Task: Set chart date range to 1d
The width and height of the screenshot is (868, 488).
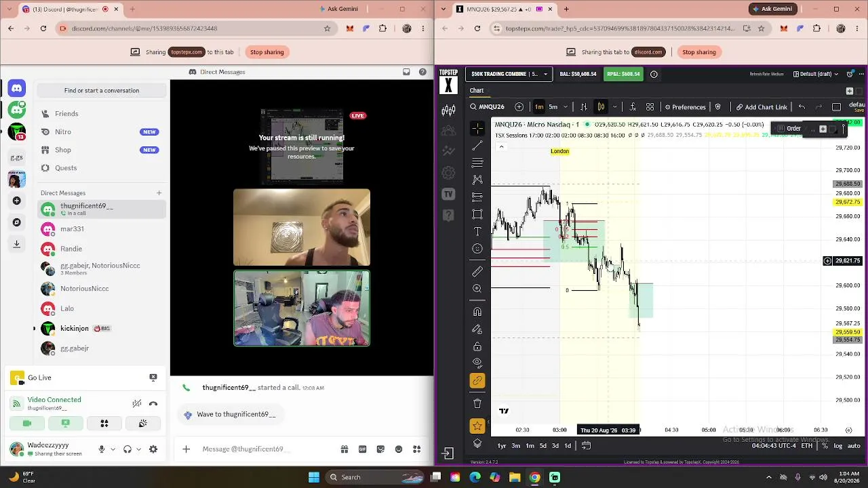Action: pos(568,445)
